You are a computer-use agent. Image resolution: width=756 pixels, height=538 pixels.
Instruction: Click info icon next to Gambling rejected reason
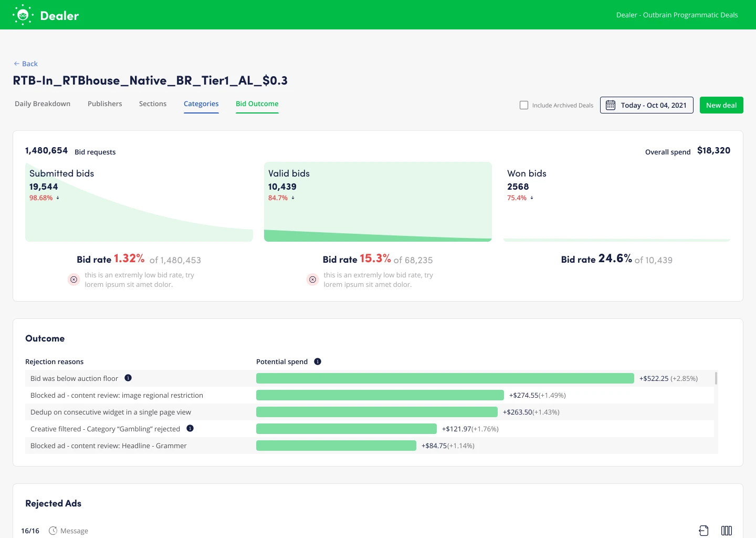click(190, 428)
